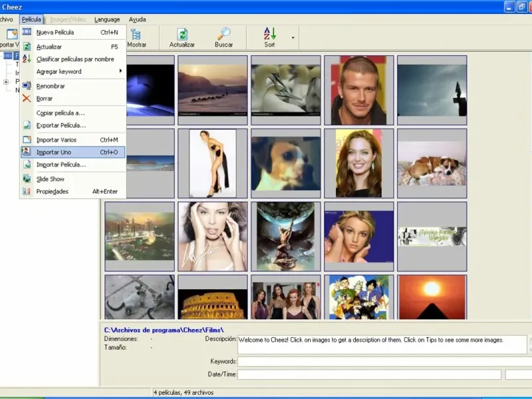Click the Actualizar toolbar icon
Viewport: 532px width, 399px height.
[182, 34]
